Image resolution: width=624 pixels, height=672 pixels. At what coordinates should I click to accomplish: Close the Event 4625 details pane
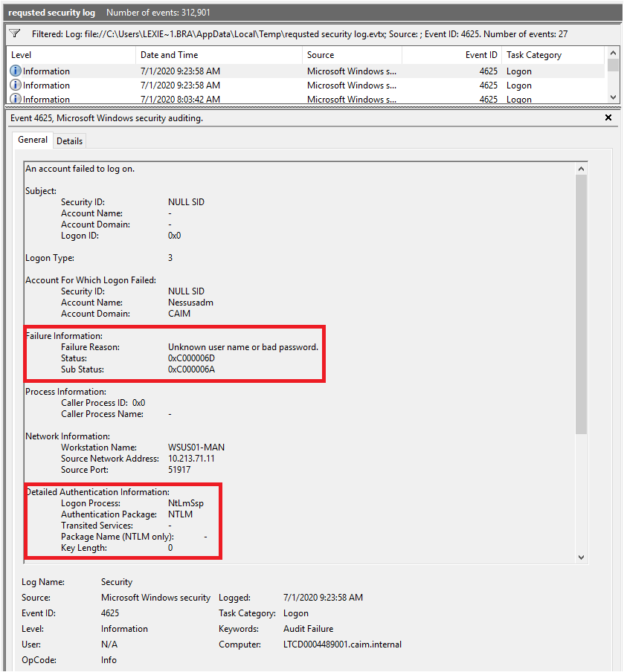608,118
